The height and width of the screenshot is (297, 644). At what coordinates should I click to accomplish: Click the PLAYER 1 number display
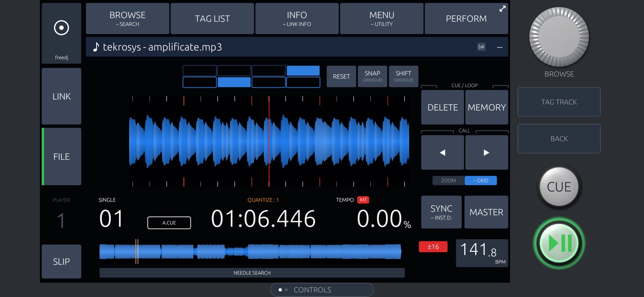click(61, 220)
